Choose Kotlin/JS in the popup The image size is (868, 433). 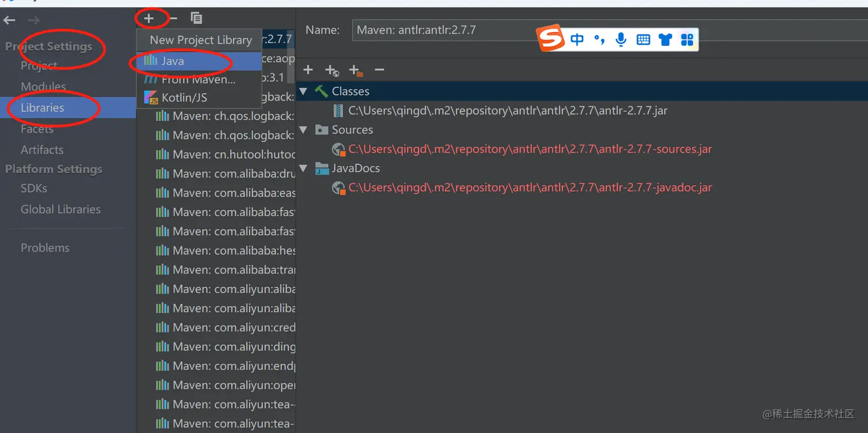click(x=199, y=98)
